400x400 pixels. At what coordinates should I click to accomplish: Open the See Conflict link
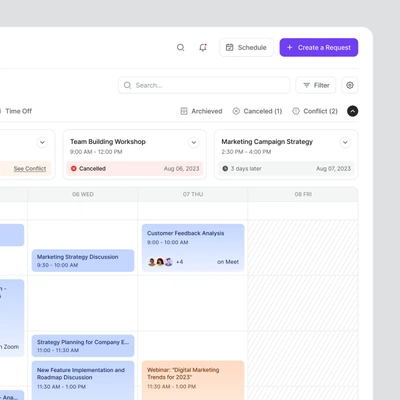(30, 169)
